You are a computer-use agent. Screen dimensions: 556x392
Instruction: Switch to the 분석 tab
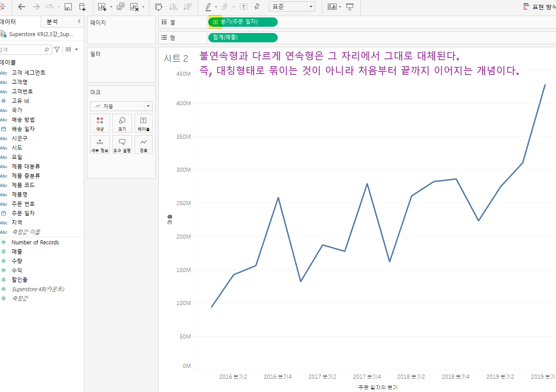[52, 21]
